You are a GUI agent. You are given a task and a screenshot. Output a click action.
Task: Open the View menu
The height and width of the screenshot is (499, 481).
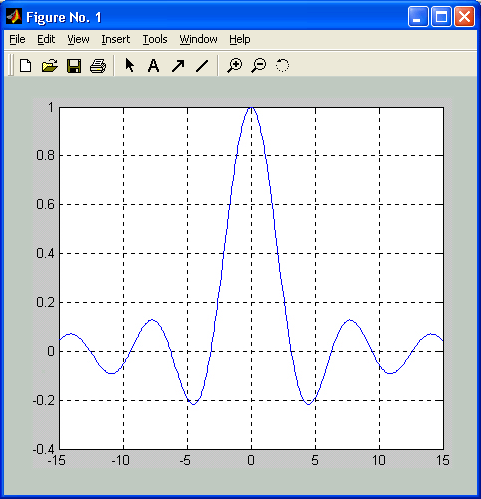pyautogui.click(x=78, y=39)
